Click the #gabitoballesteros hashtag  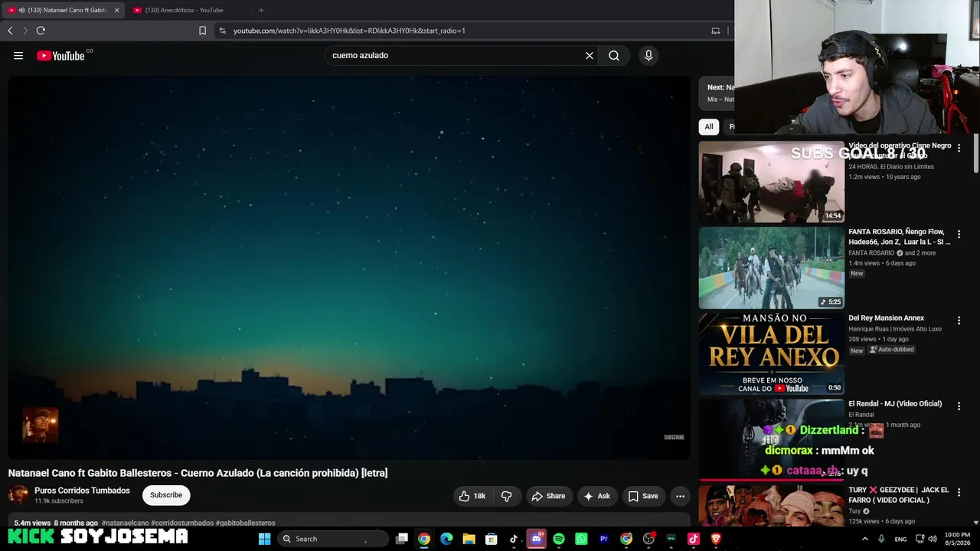coord(246,523)
